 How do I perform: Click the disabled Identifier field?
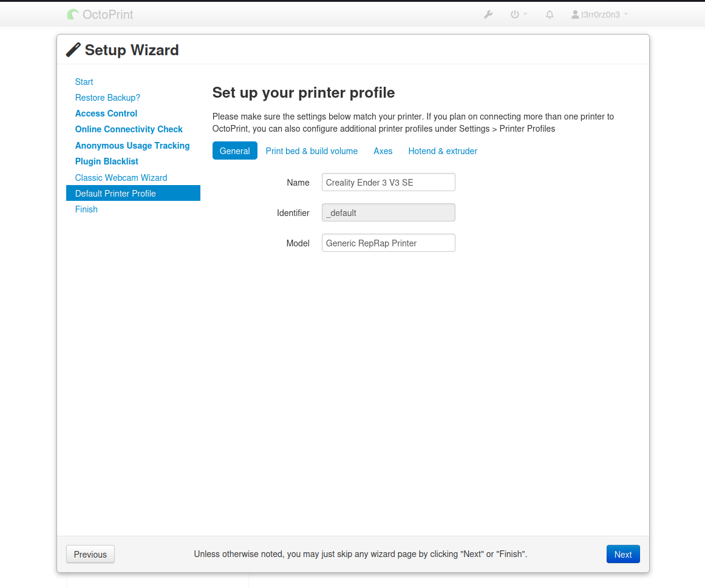(388, 213)
